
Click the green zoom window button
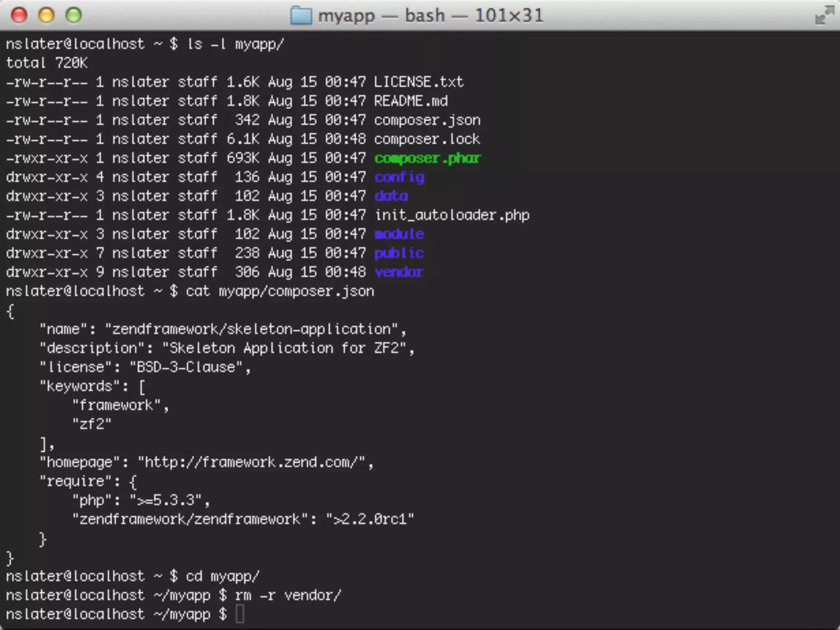[x=74, y=16]
